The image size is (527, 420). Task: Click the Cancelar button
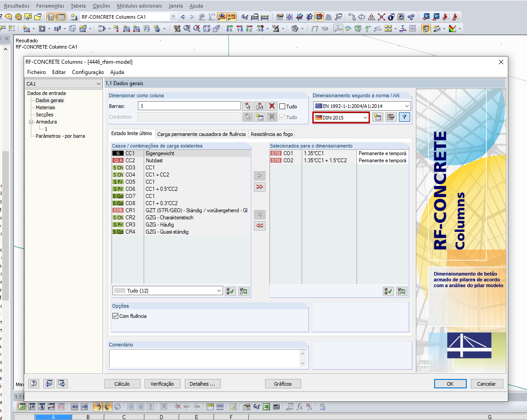pos(486,384)
